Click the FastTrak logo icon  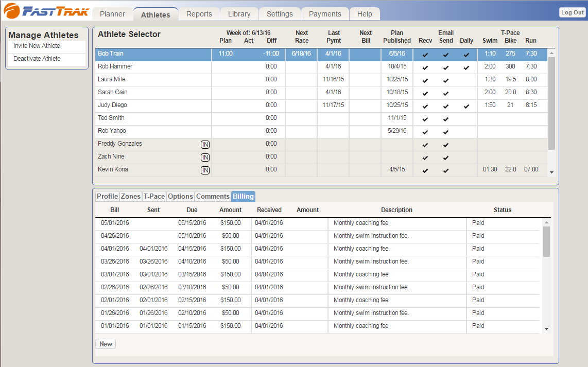[x=12, y=11]
